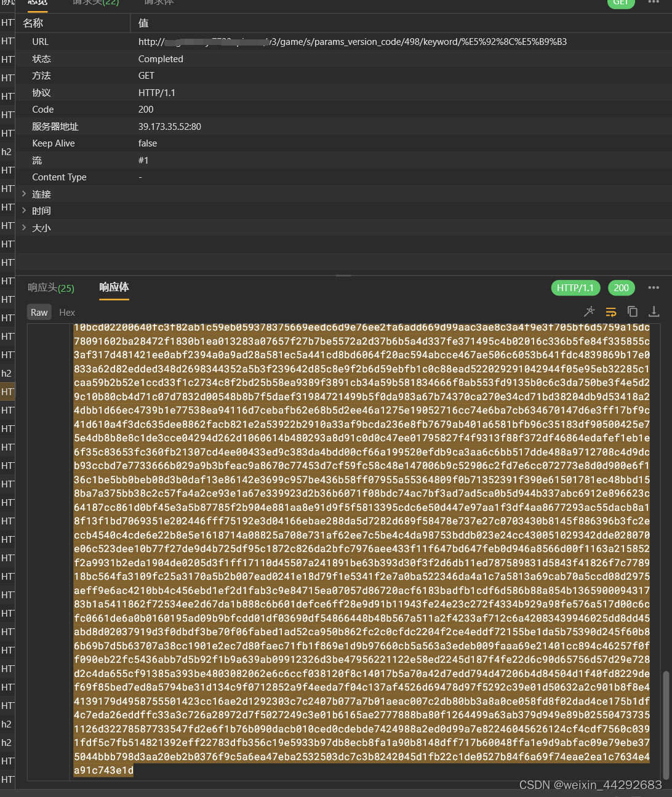Screen dimensions: 672x797
Task: Open the response body more-options ellipsis
Action: click(654, 287)
